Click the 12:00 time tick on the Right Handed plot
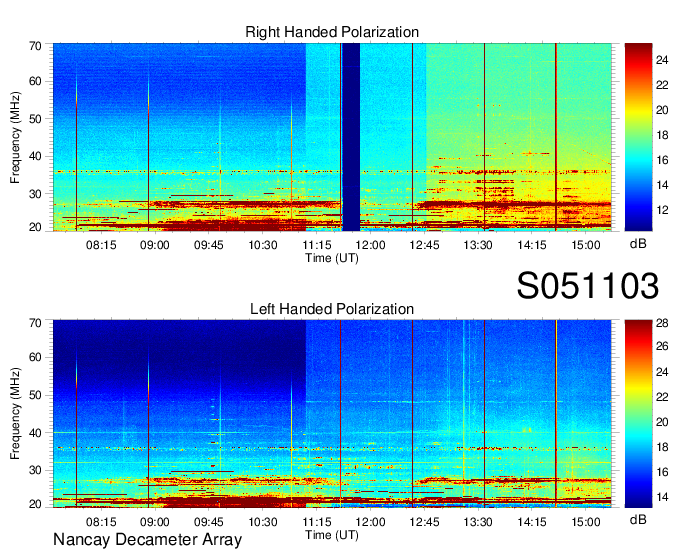This screenshot has width=680, height=552. 370,245
